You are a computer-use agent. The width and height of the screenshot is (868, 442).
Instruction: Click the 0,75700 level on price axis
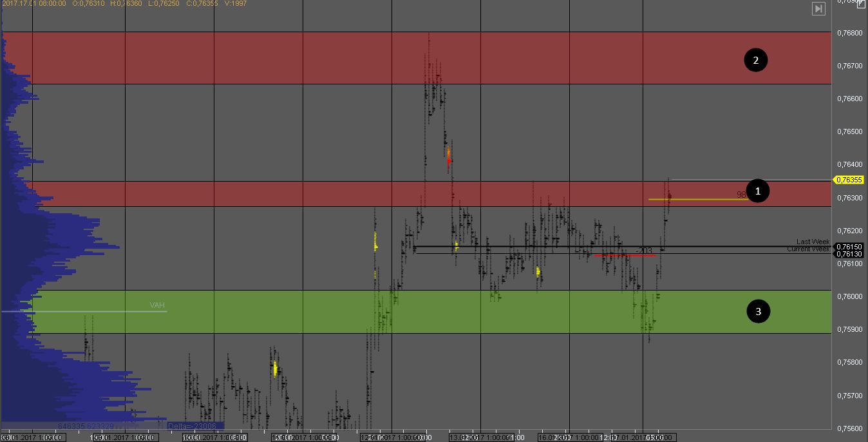point(849,396)
